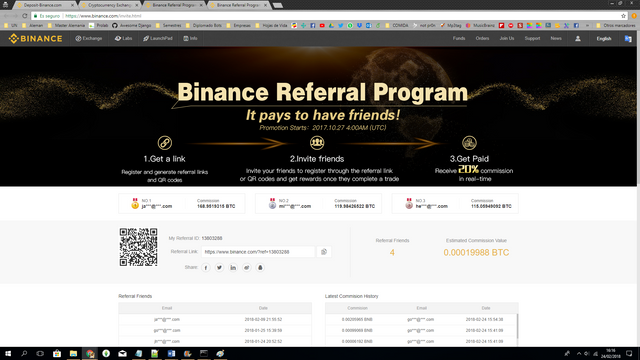Open a new browser tab
Screen dimensions: 640x360
pos(278,5)
